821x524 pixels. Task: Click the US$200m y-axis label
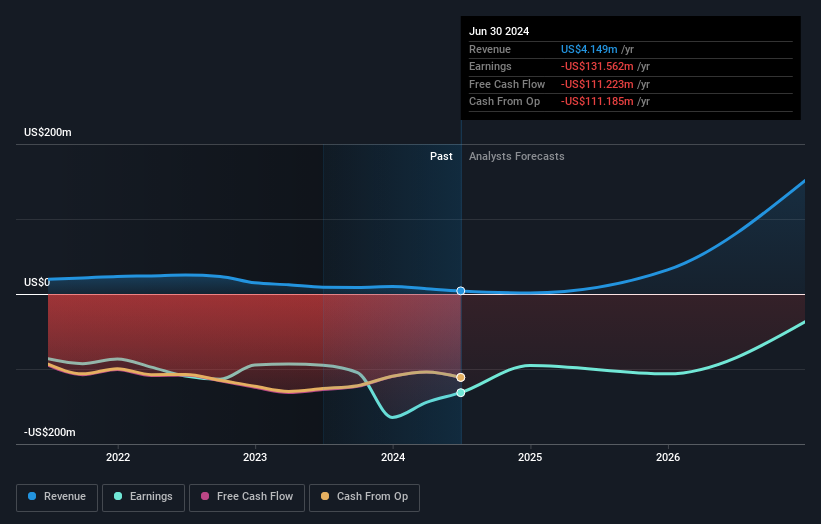point(48,132)
